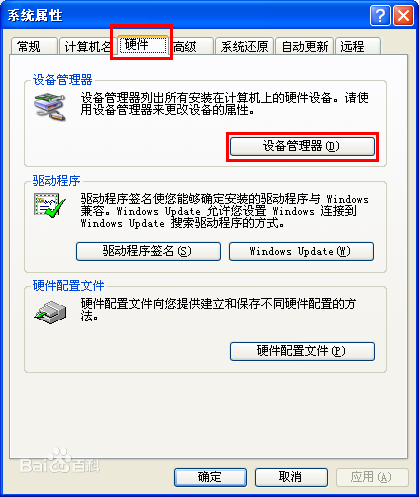Go to the 高级 tab

coord(191,46)
